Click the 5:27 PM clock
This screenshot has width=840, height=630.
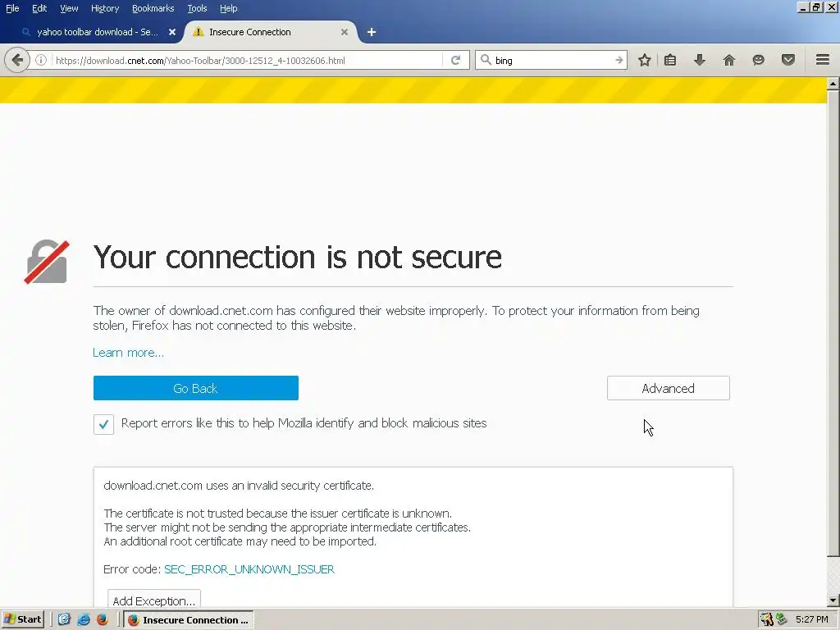pyautogui.click(x=811, y=619)
